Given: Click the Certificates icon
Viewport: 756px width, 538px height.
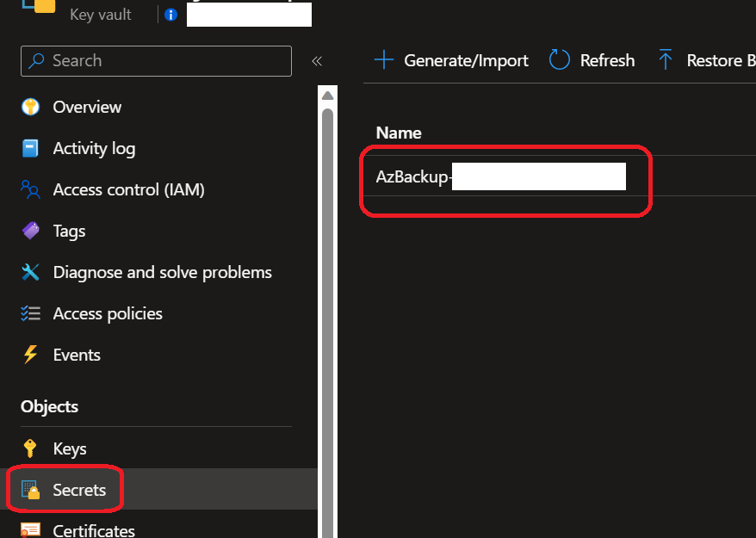Looking at the screenshot, I should click(31, 529).
